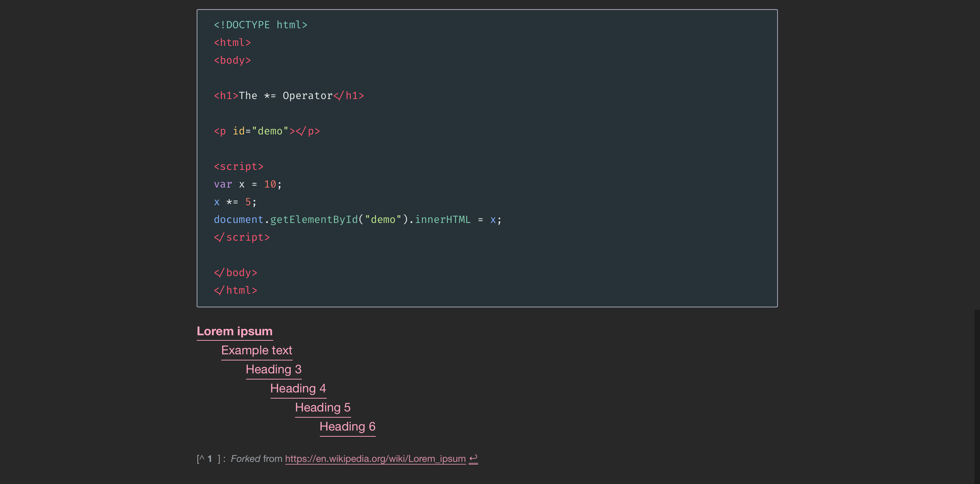Image resolution: width=980 pixels, height=484 pixels.
Task: Click the '<!DOCTYPE html>' code line
Action: [260, 25]
